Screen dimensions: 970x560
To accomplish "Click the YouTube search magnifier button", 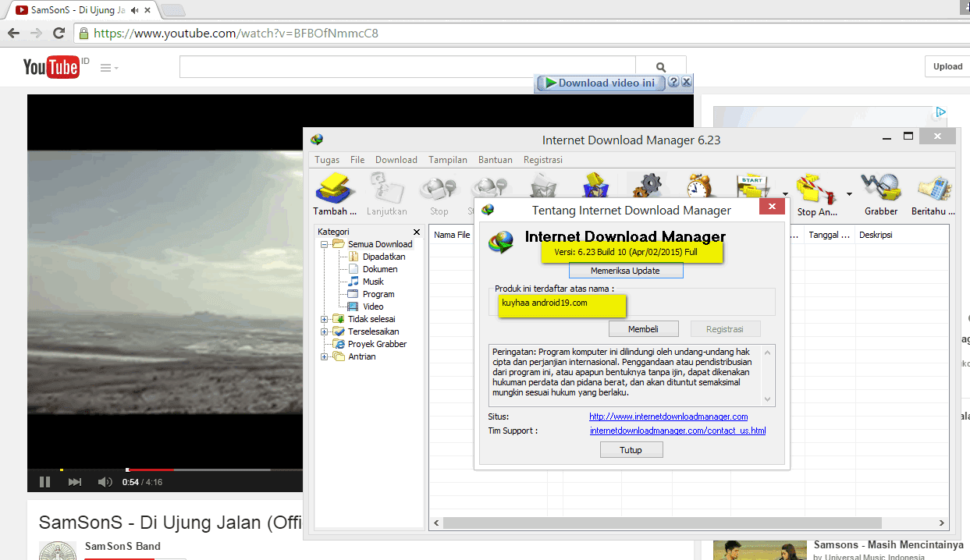I will (x=661, y=67).
